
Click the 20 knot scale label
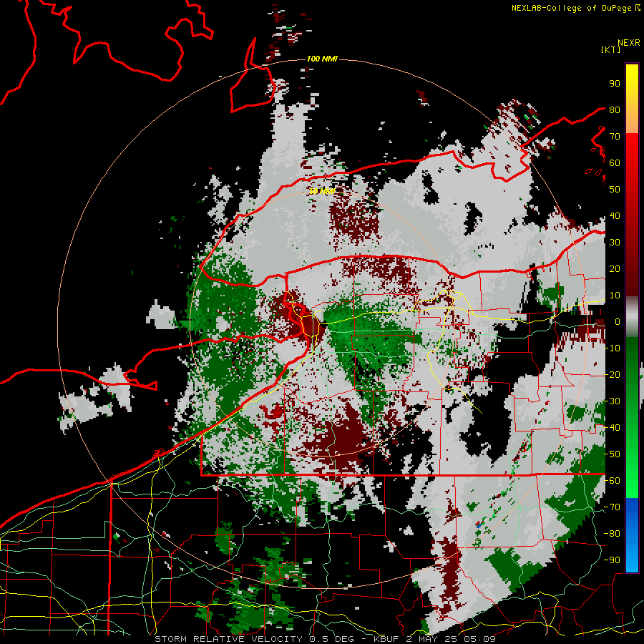(615, 269)
